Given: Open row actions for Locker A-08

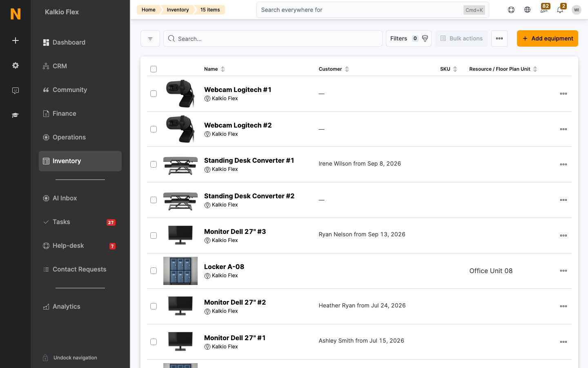Looking at the screenshot, I should 563,271.
